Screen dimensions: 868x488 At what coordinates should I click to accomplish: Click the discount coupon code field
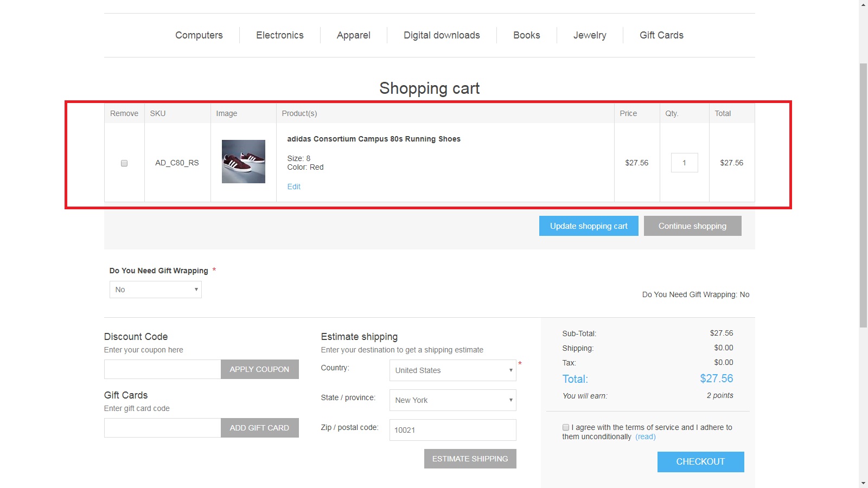point(162,369)
